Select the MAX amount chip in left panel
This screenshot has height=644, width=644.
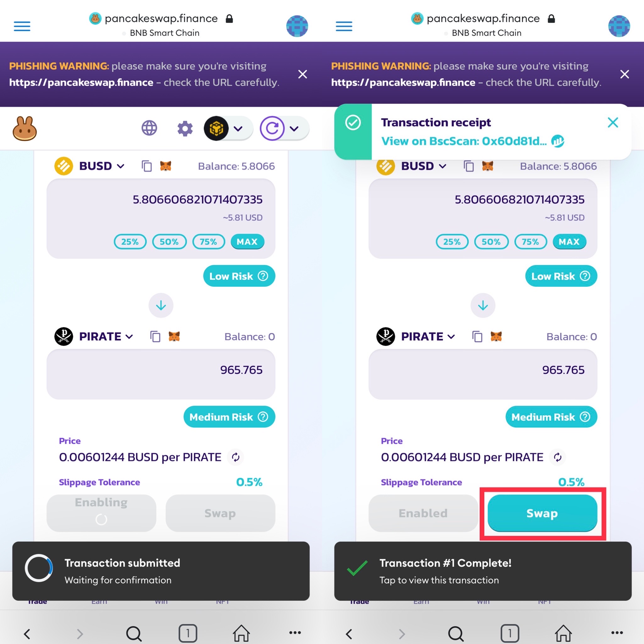coord(247,242)
